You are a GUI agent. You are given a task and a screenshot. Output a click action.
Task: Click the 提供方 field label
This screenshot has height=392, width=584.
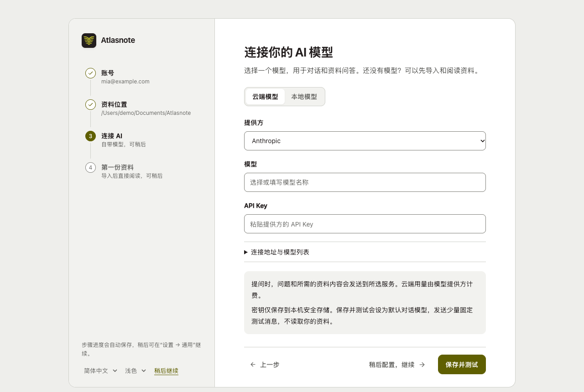coord(254,123)
